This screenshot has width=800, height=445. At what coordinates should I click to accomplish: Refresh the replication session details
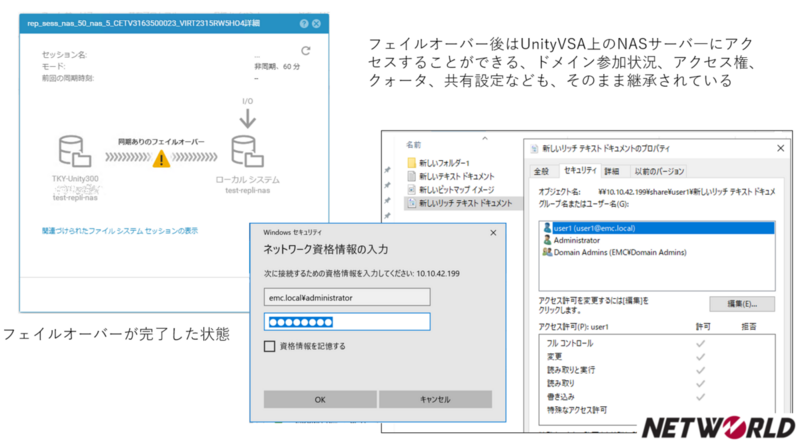(x=306, y=51)
